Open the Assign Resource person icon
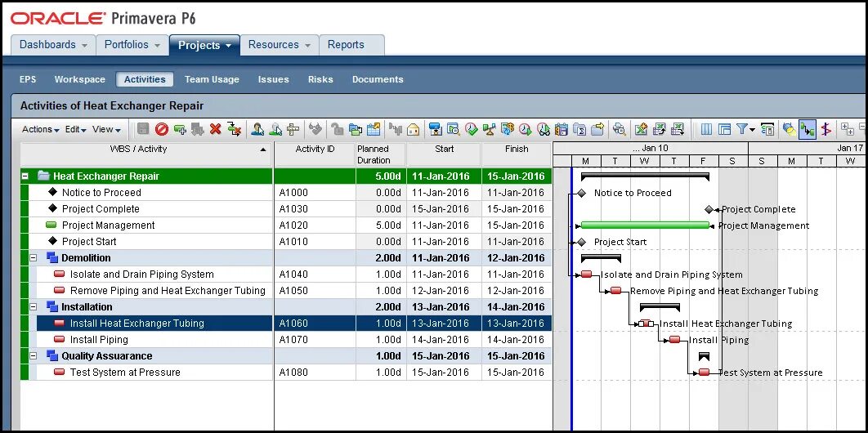Screen dimensions: 868x433 [x=257, y=129]
